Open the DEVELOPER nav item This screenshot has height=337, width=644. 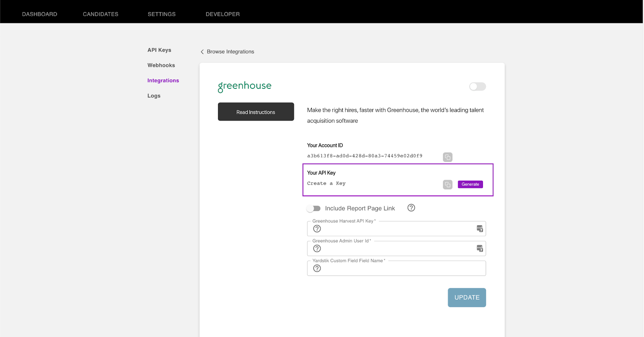click(223, 14)
